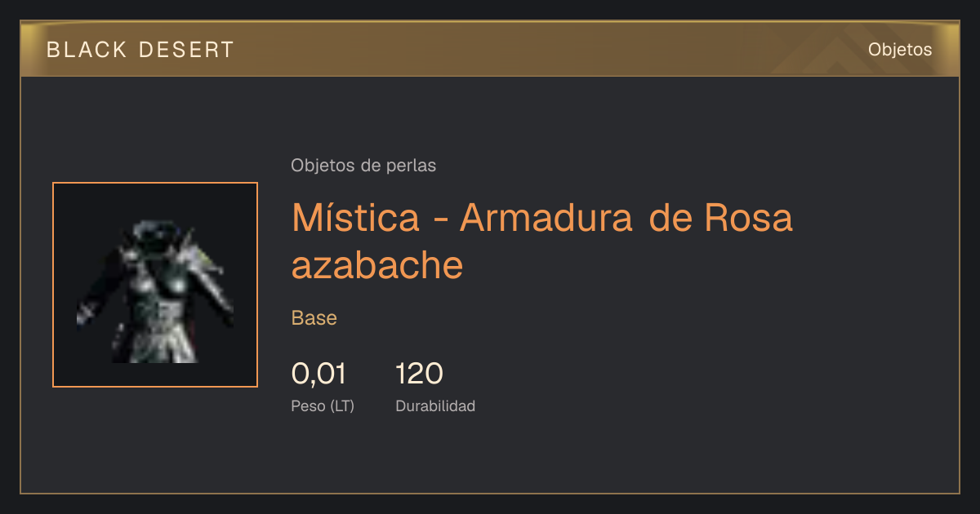Click the orange frame around the armor thumbnail
Image resolution: width=980 pixels, height=514 pixels.
click(155, 184)
